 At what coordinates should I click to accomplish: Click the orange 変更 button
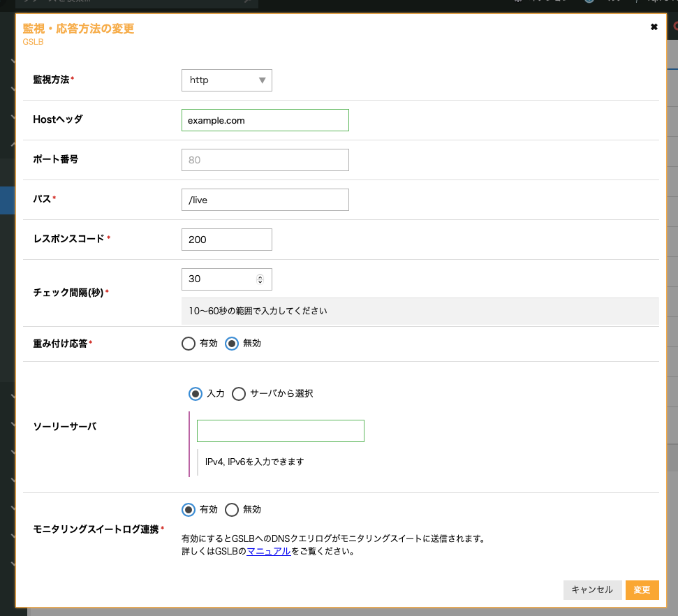[x=642, y=589]
